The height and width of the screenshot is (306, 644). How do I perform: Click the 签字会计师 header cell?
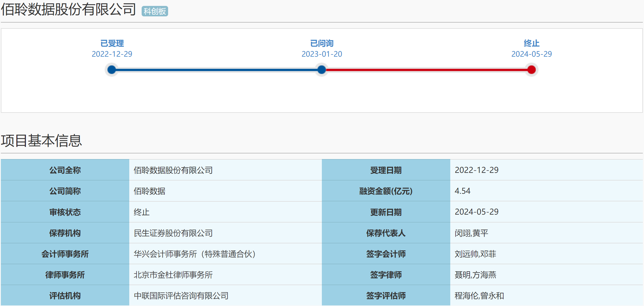tap(386, 254)
